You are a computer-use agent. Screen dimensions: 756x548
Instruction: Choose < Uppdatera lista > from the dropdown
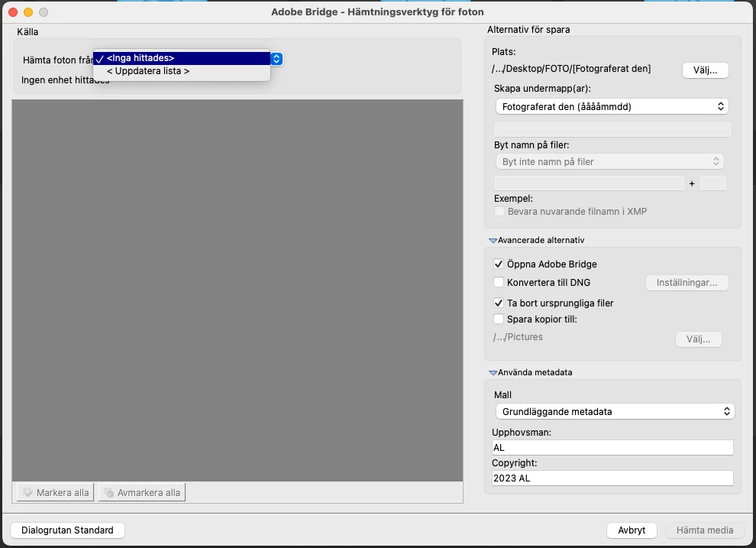click(181, 71)
